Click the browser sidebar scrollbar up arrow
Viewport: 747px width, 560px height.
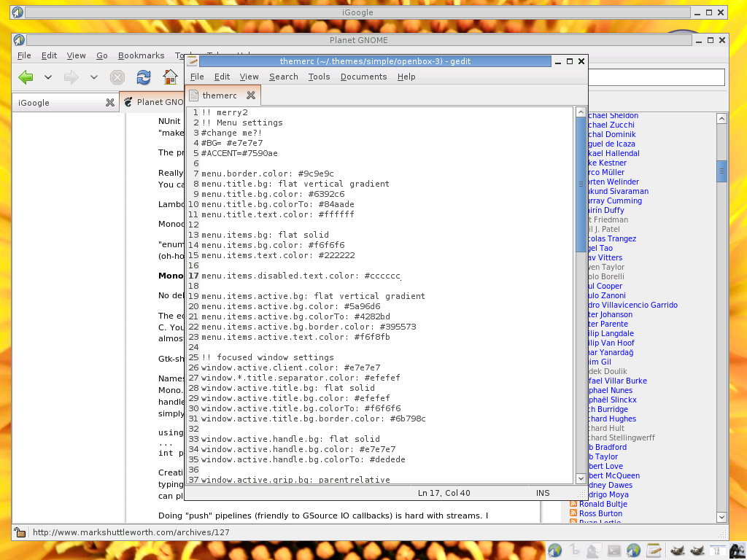point(721,119)
